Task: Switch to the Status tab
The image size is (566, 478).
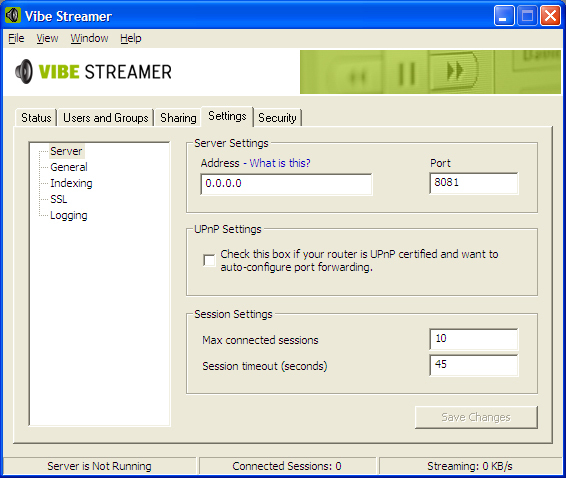Action: pos(36,118)
